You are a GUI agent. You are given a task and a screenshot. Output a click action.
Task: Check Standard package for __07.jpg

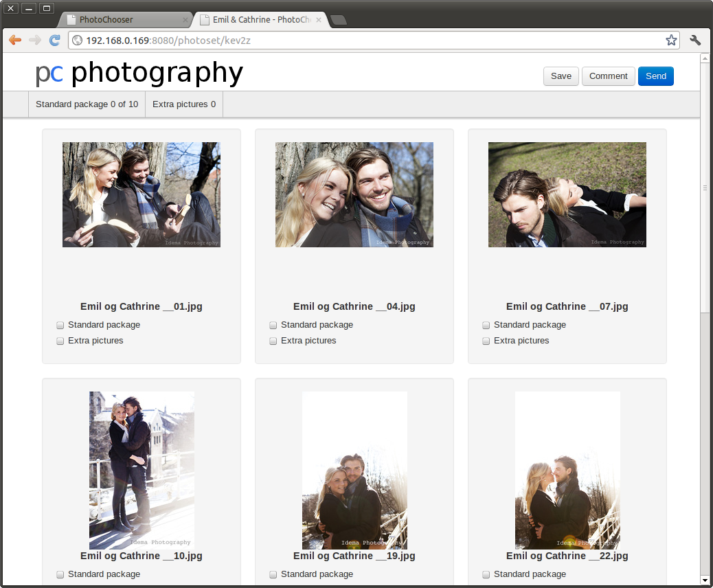[x=486, y=325]
